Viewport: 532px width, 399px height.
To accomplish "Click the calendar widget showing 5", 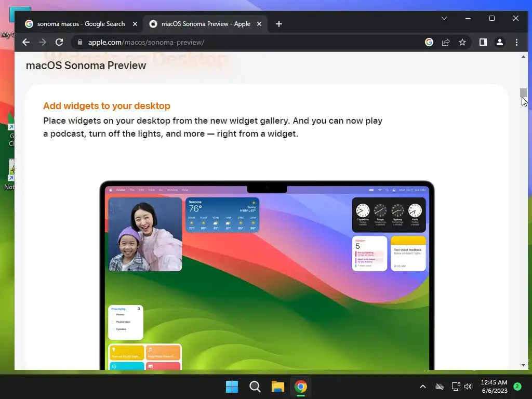I will coord(369,254).
